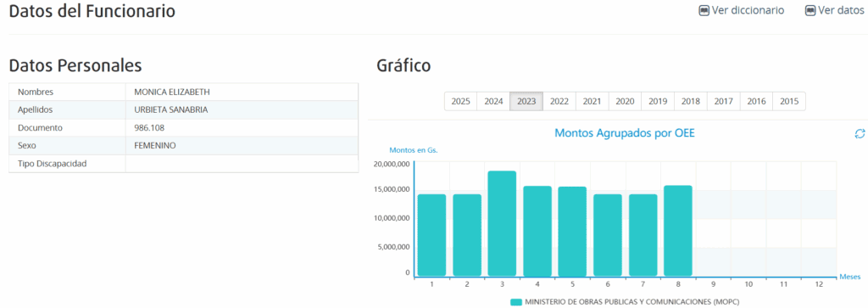Click the Gráfico section heading
The height and width of the screenshot is (308, 868).
[x=403, y=65]
